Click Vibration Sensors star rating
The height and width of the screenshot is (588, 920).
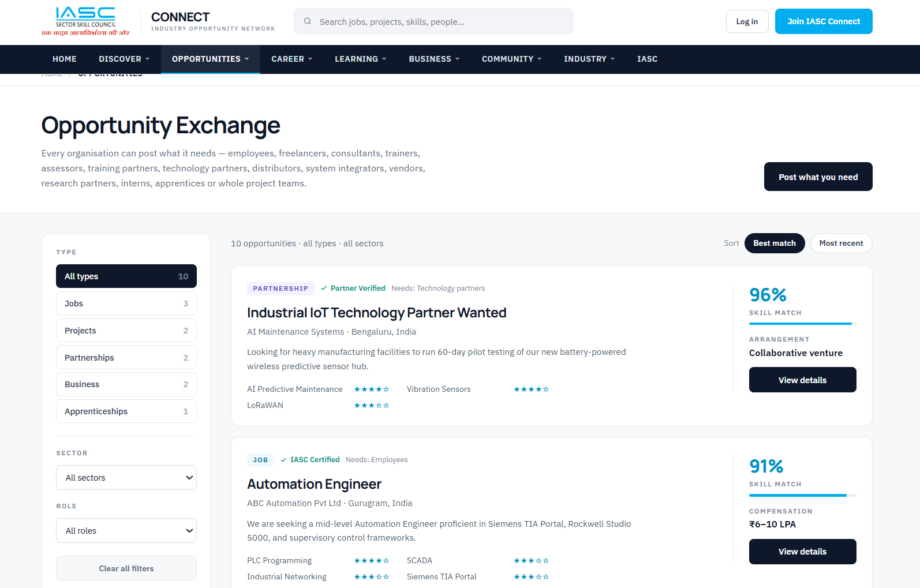point(532,389)
